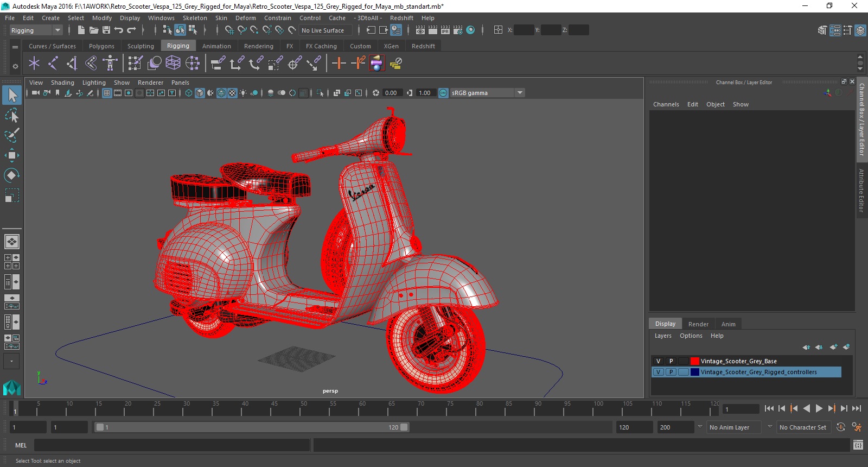Click the dark blue swatch of controllers layer
The height and width of the screenshot is (467, 868).
(x=694, y=372)
